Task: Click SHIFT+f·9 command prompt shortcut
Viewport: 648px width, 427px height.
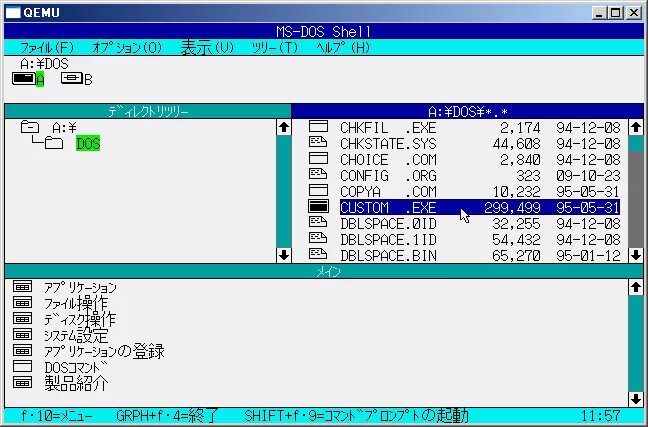Action: pos(357,415)
